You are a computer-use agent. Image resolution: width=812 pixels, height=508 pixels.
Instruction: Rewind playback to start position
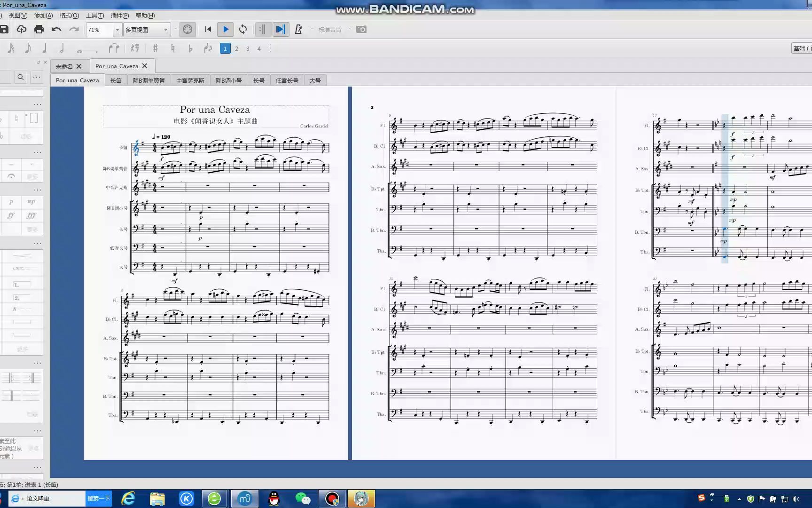click(208, 29)
